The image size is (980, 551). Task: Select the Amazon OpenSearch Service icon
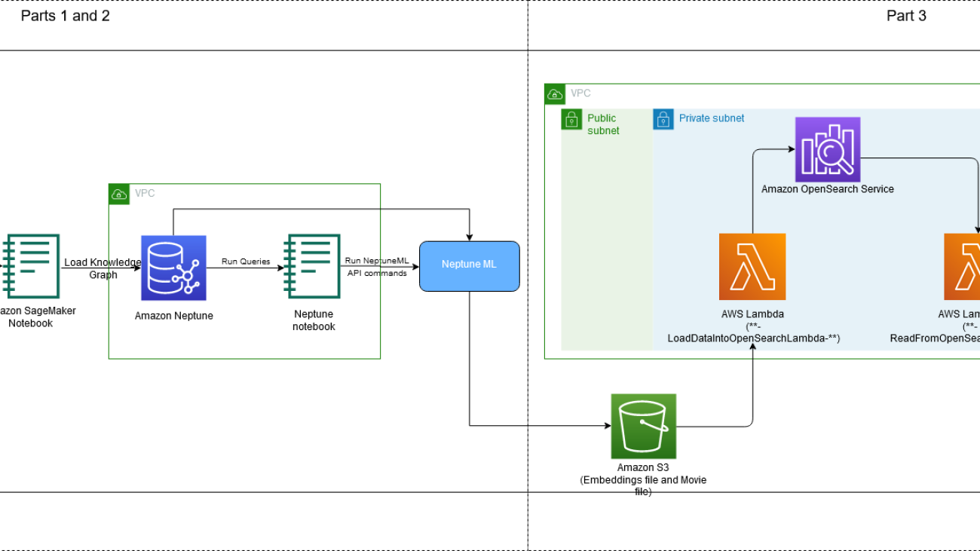pyautogui.click(x=828, y=149)
